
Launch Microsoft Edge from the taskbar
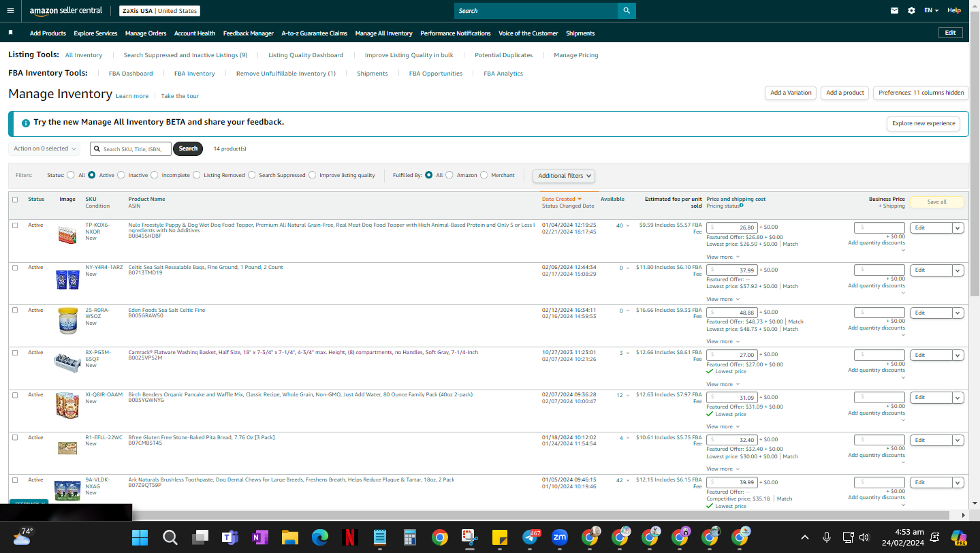coord(320,537)
